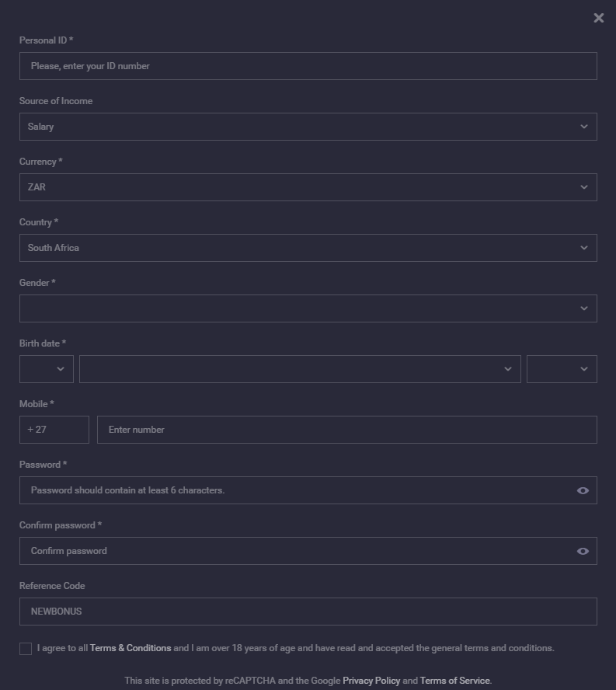Open the Terms & Conditions link
The width and height of the screenshot is (616, 690).
click(131, 648)
